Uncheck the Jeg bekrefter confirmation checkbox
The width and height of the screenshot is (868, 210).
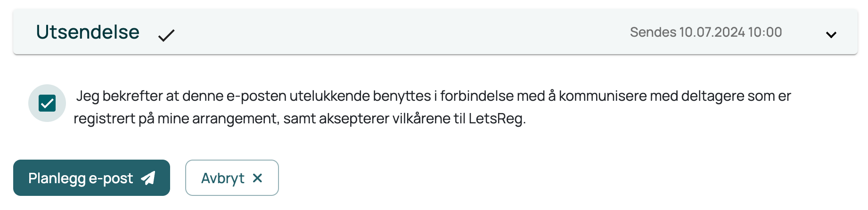[x=47, y=103]
